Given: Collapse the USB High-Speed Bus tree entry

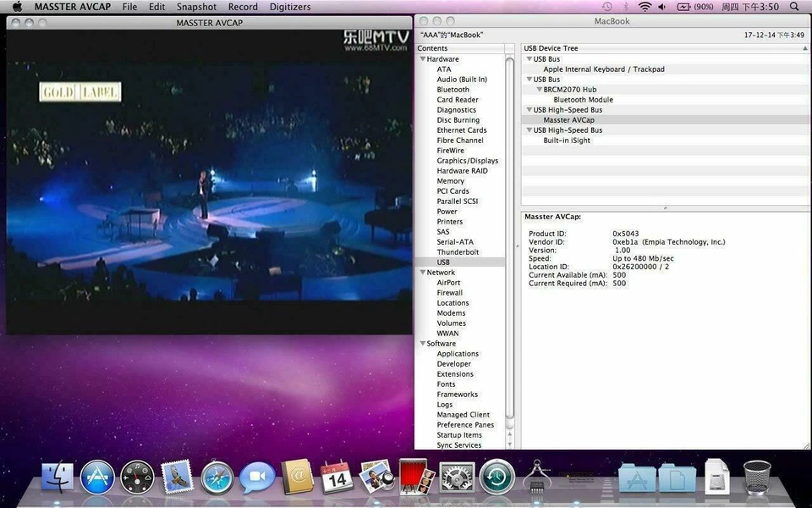Looking at the screenshot, I should tap(529, 109).
